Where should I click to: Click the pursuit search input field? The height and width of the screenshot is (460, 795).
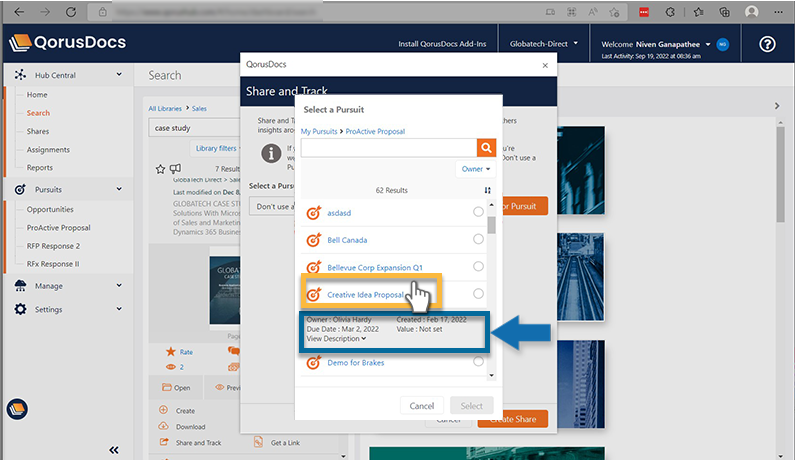pyautogui.click(x=389, y=148)
